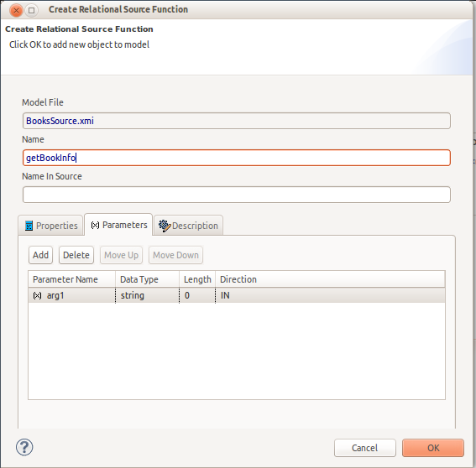
Task: Click the help question mark icon
Action: coord(24,447)
